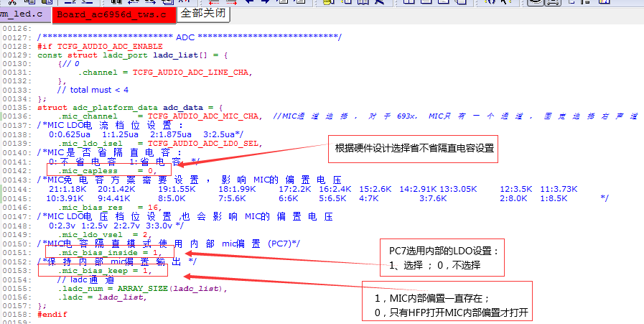Click the .mic_bias_keep = 1 assignment
This screenshot has width=644, height=324.
105,271
